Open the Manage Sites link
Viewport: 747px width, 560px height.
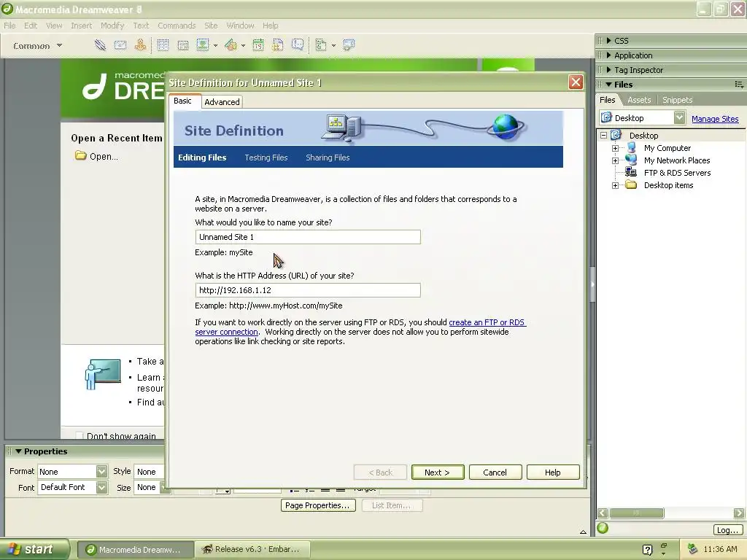715,119
